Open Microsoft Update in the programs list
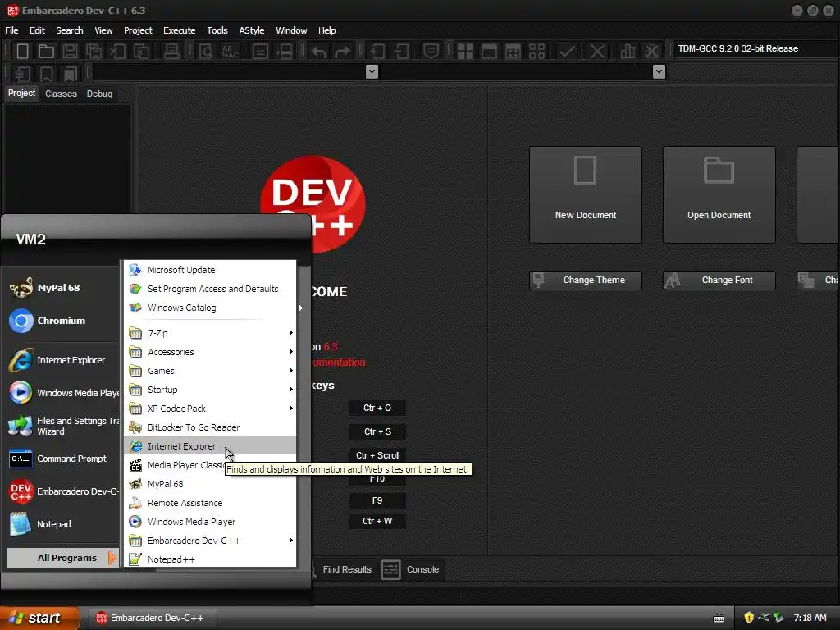 [210, 270]
